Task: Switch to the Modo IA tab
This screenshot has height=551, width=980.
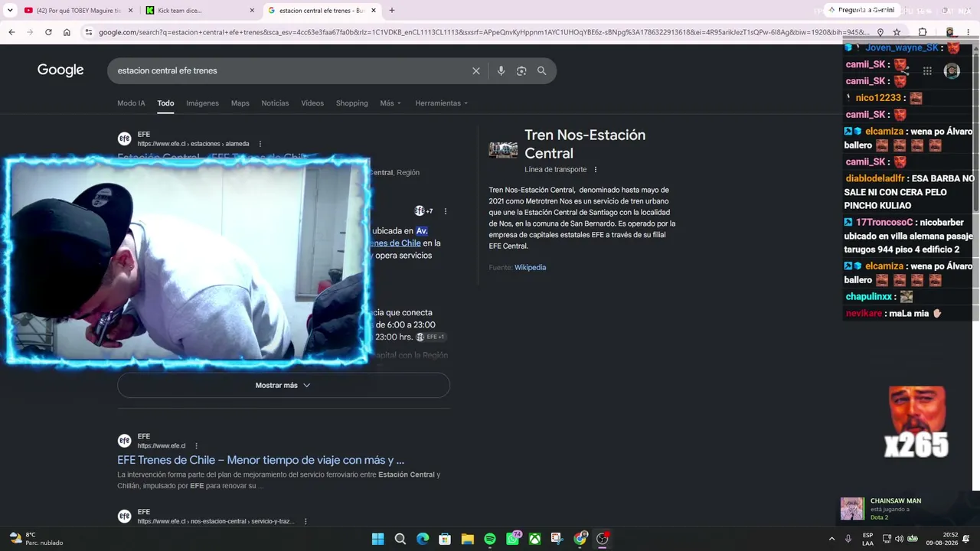Action: coord(131,103)
